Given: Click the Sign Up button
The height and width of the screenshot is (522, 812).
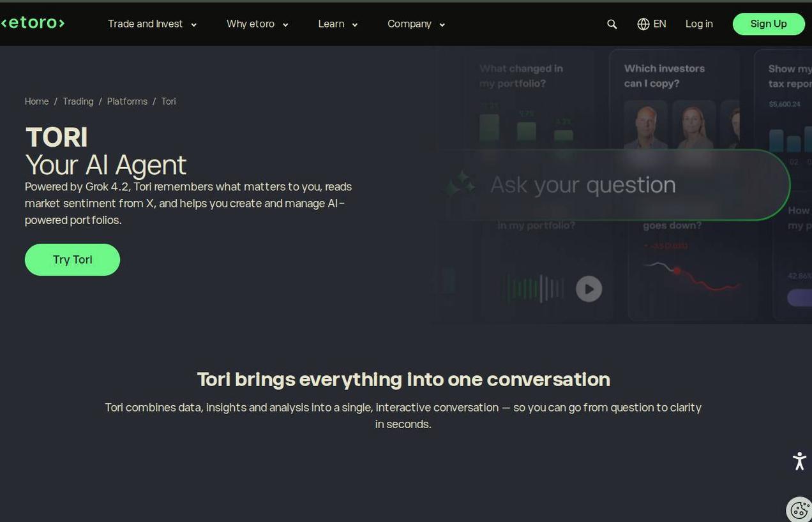Looking at the screenshot, I should click(769, 24).
